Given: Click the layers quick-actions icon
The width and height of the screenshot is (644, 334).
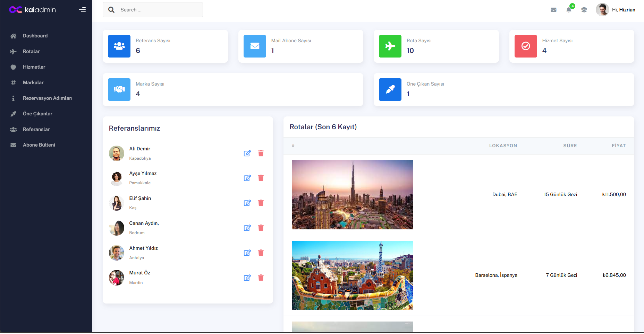Looking at the screenshot, I should pos(584,10).
